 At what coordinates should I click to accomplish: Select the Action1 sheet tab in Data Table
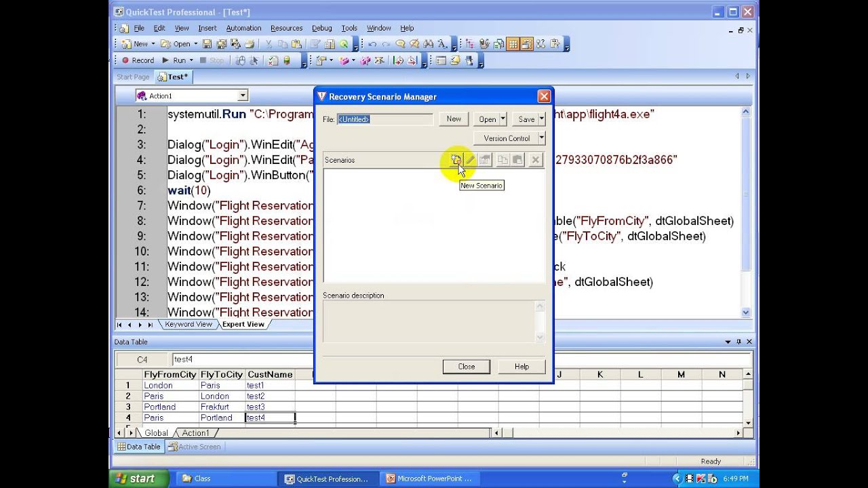pos(195,433)
